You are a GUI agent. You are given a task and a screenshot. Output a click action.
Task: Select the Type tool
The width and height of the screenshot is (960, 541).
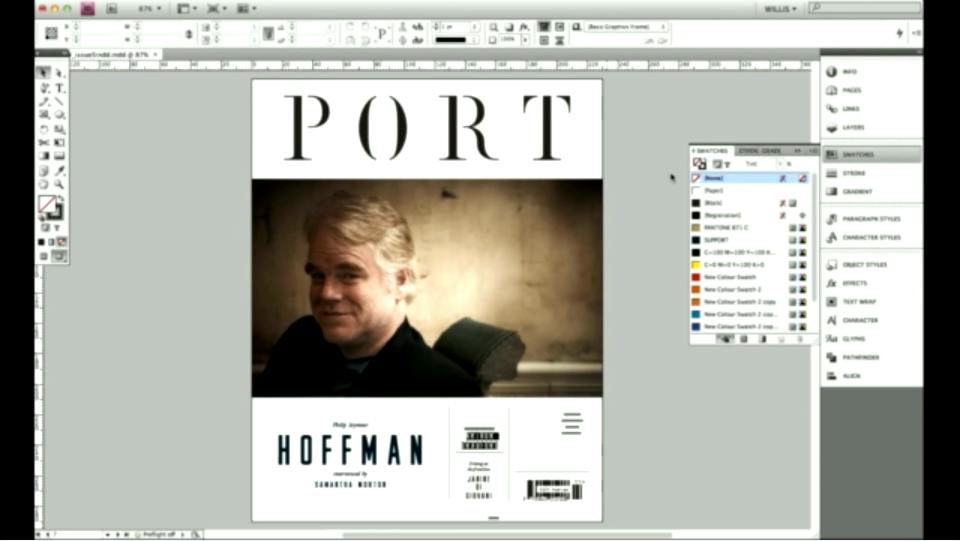click(59, 88)
